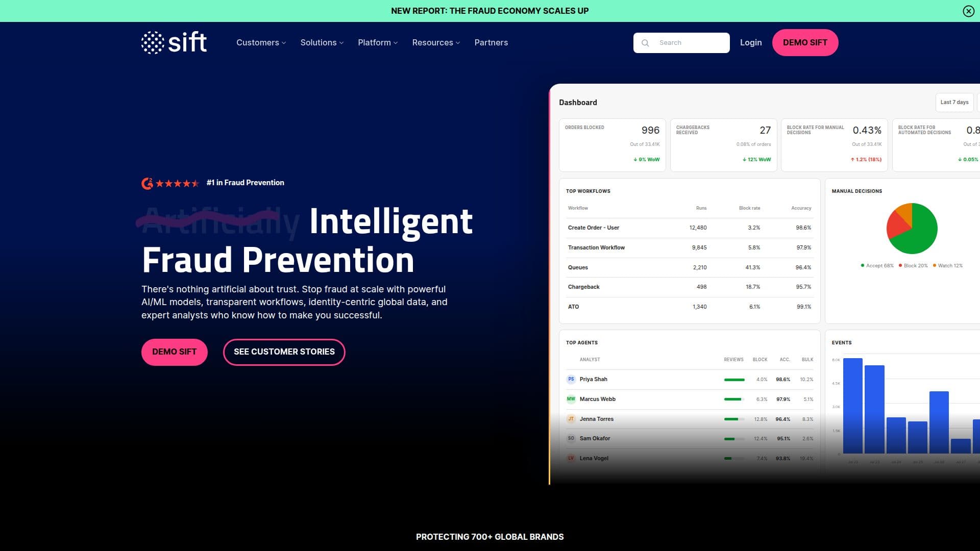
Task: Close the fraud economy report banner
Action: [x=968, y=11]
